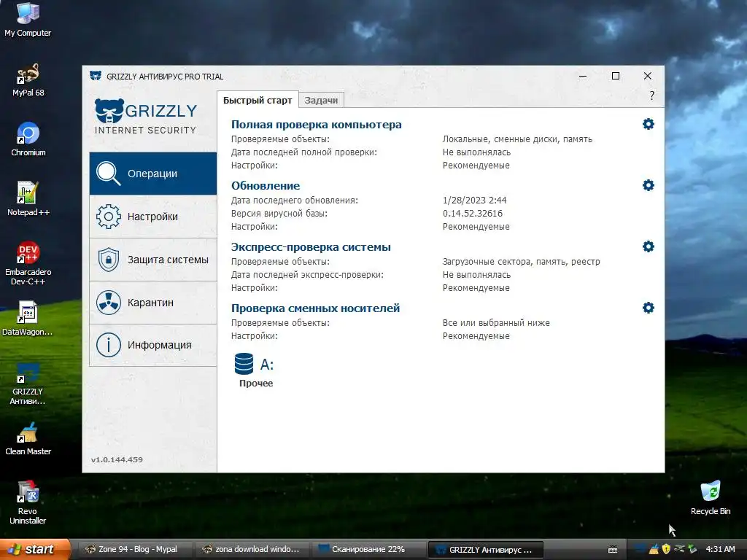747x560 pixels.
Task: Start Полная проверка компьютера scan
Action: [x=317, y=124]
